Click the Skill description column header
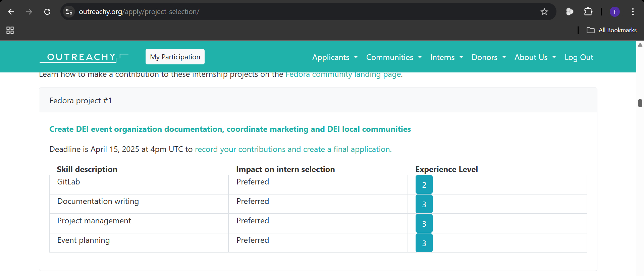Image resolution: width=644 pixels, height=276 pixels. point(87,169)
